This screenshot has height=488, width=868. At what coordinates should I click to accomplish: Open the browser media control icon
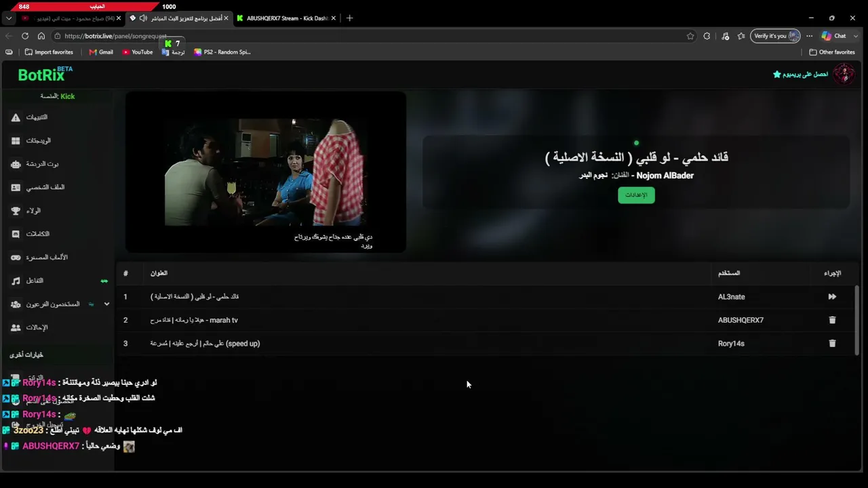coord(725,36)
